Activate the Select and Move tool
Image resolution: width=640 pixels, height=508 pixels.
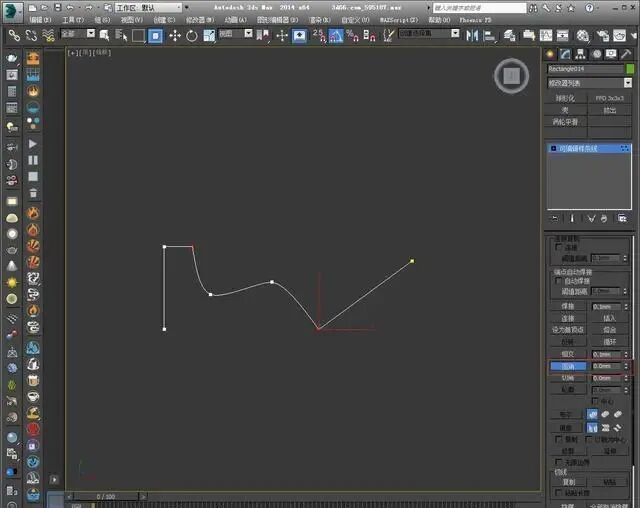[x=175, y=36]
